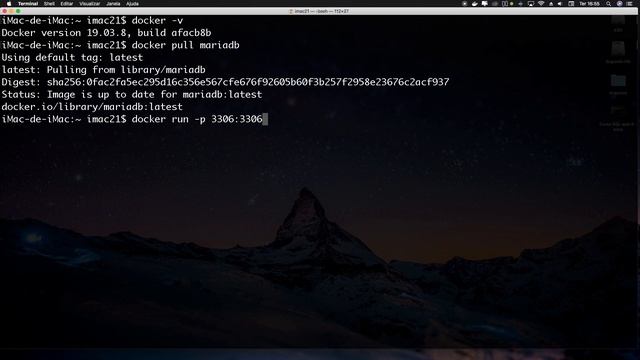Open Spotlight search magnifier
The width and height of the screenshot is (640, 360).
pos(608,4)
